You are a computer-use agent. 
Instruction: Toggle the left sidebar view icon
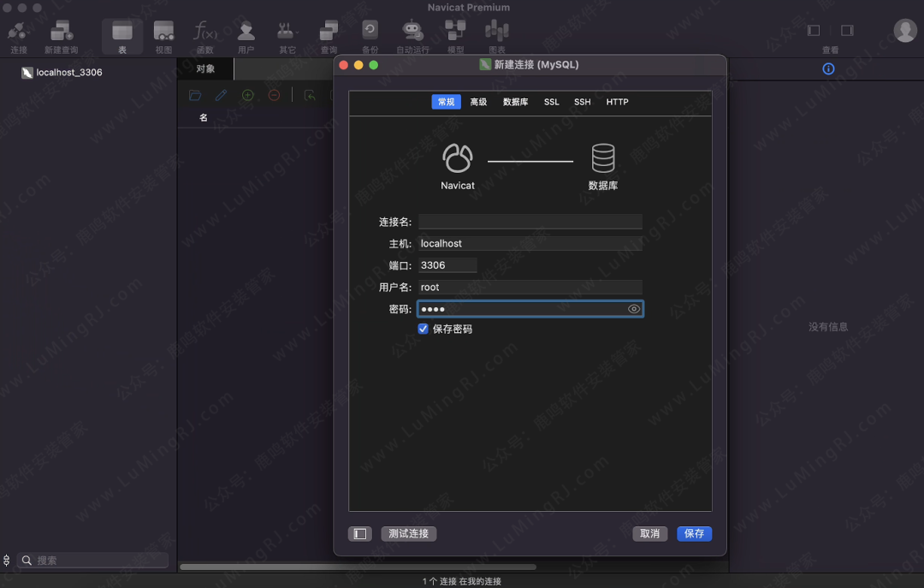point(814,30)
